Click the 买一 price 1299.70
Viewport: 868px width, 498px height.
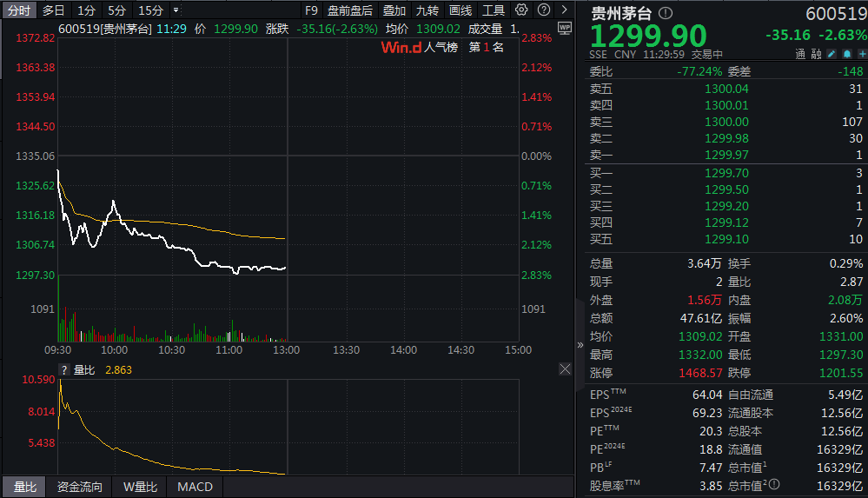click(726, 173)
